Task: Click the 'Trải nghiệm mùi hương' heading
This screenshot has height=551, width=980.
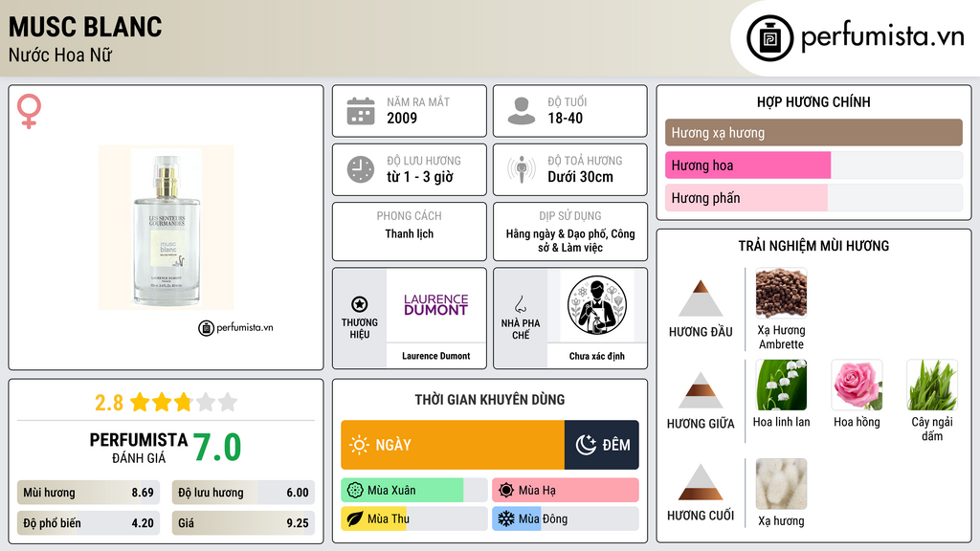Action: click(813, 246)
